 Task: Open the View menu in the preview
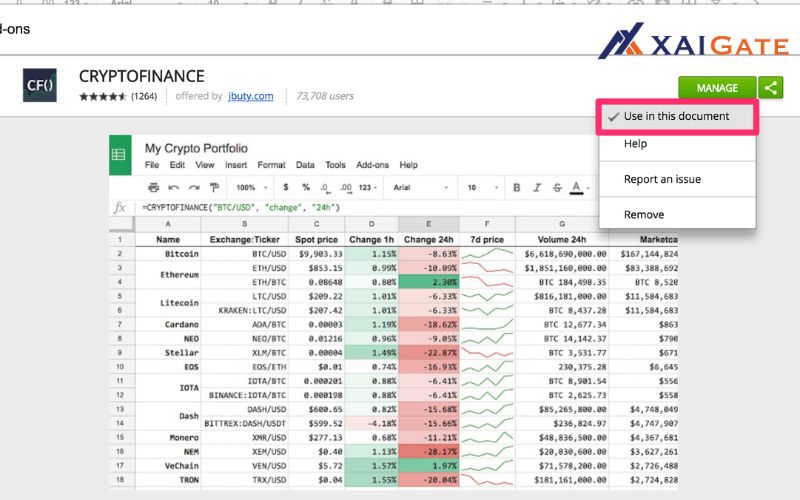coord(205,165)
